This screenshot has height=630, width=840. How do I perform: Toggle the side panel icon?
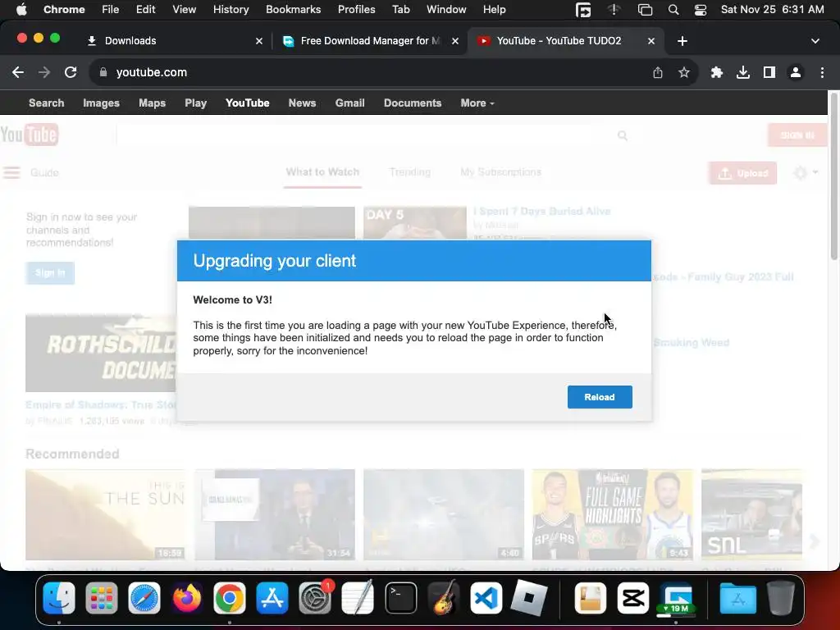coord(769,72)
